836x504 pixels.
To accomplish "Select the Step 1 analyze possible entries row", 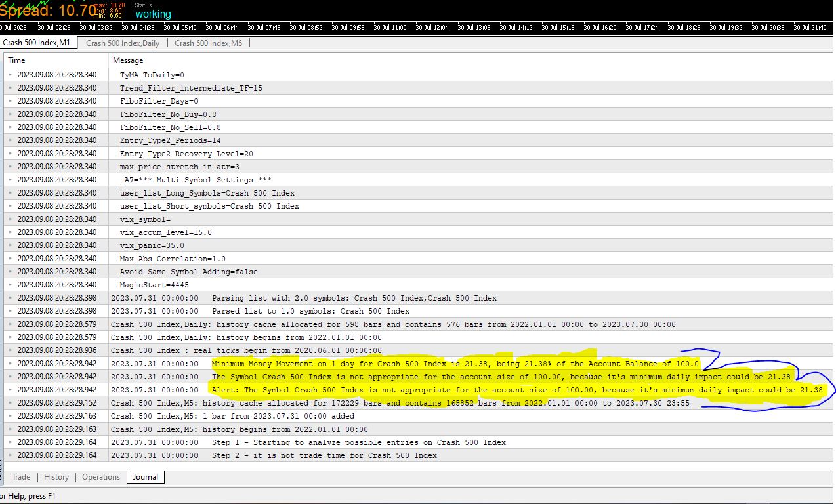I will [x=419, y=442].
